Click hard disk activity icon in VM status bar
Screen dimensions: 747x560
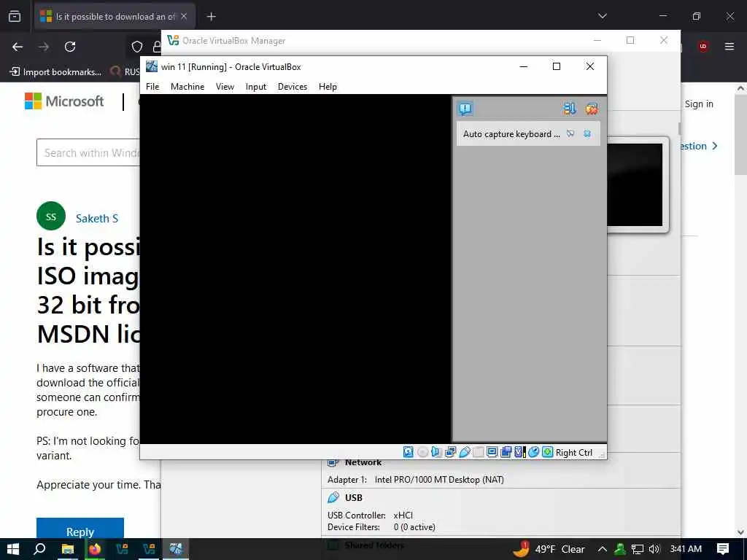point(409,452)
